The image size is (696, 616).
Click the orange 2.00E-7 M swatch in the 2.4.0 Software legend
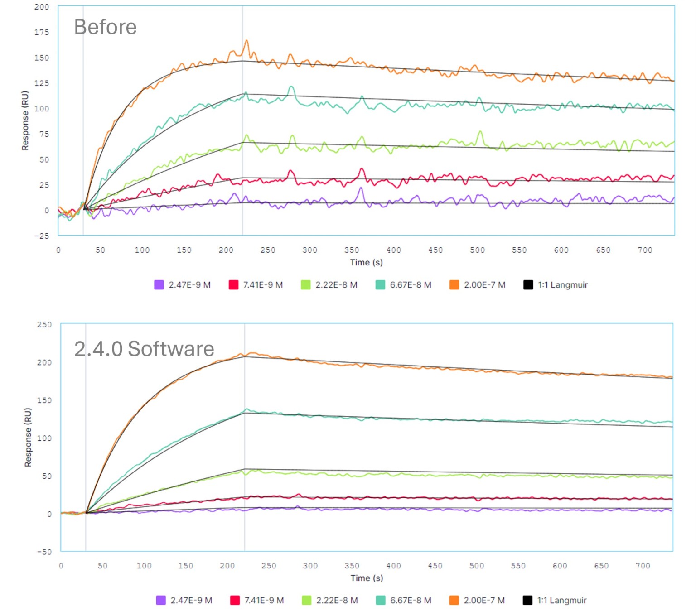coord(454,601)
